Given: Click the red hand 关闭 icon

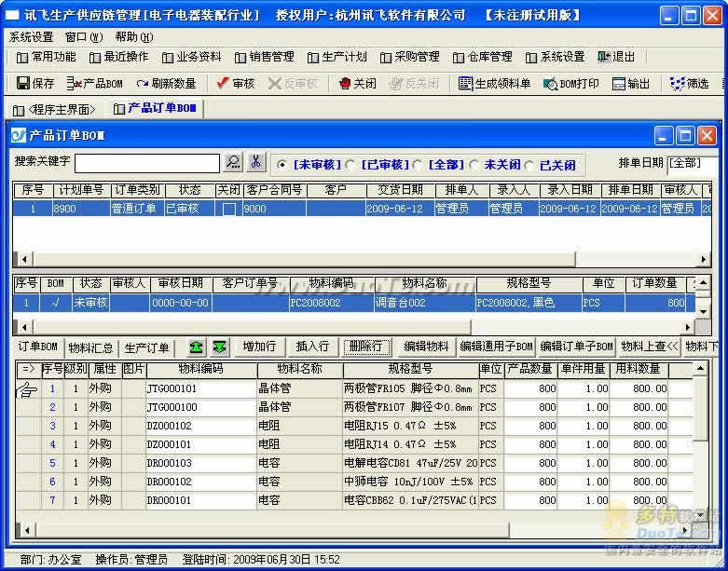Looking at the screenshot, I should tap(345, 84).
